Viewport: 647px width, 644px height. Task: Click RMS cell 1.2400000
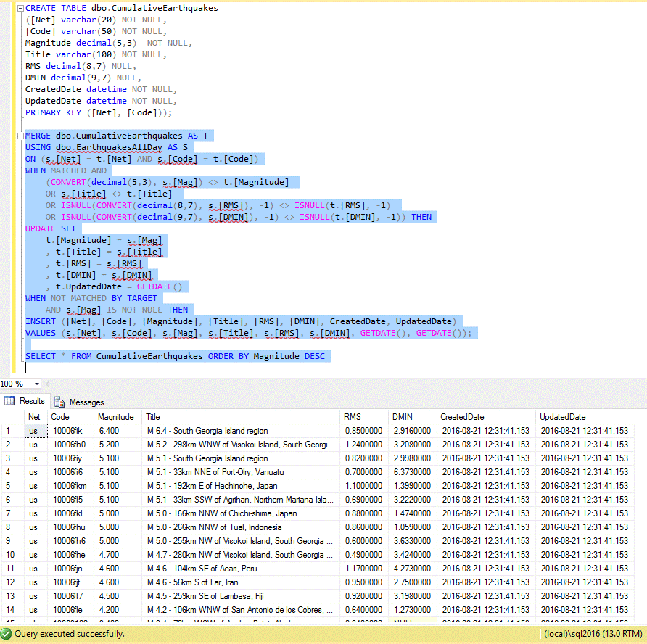click(364, 445)
